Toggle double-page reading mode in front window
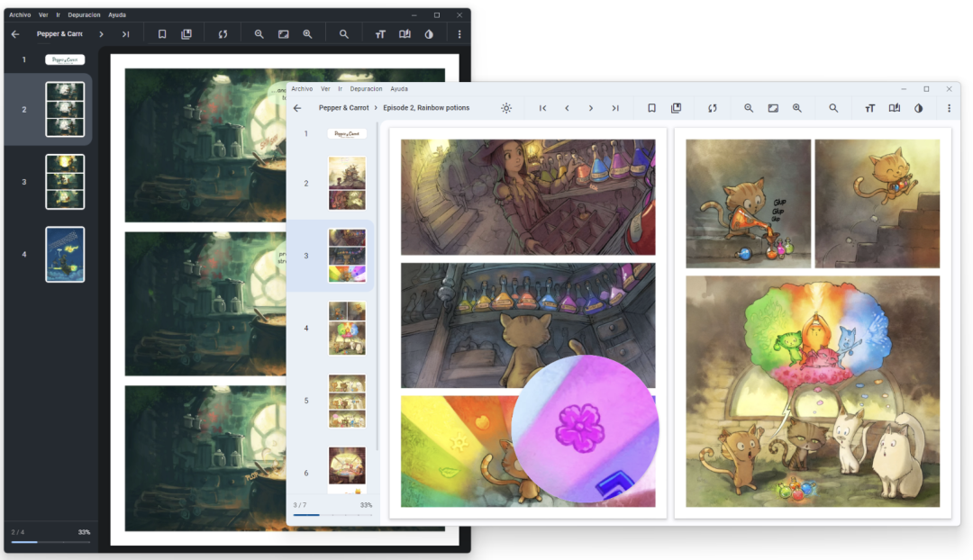Viewport: 973px width, 560px height. 895,108
